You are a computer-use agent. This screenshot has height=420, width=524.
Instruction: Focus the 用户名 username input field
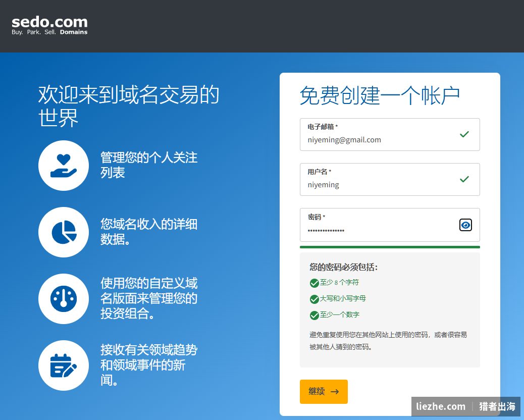pyautogui.click(x=390, y=179)
